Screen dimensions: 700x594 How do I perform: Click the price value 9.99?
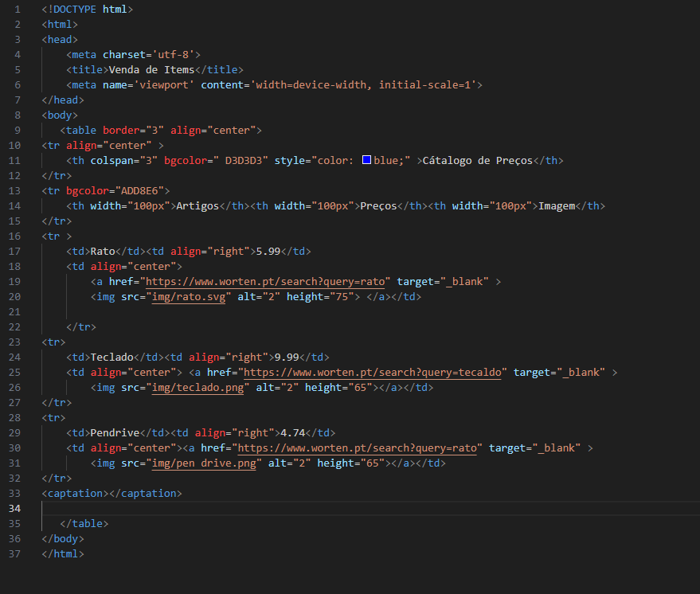(x=287, y=358)
